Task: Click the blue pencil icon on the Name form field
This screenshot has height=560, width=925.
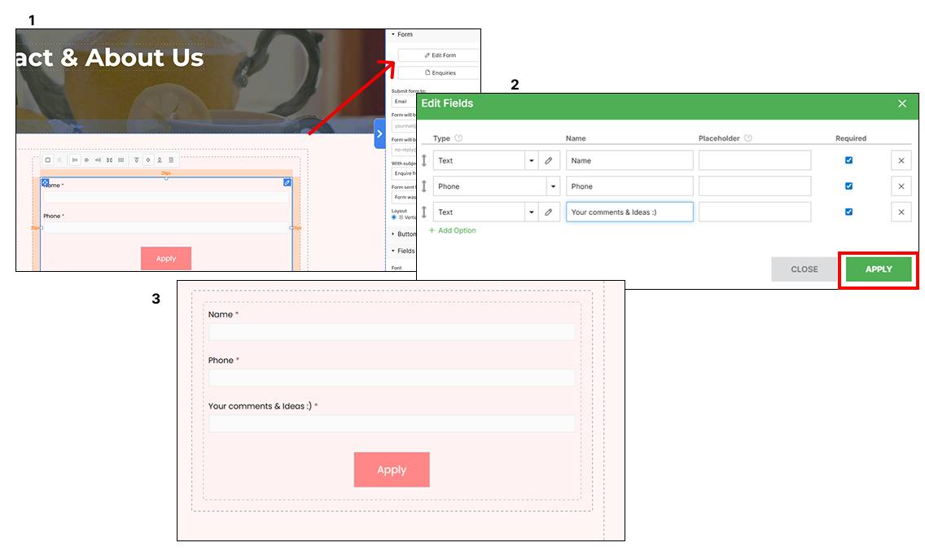Action: point(287,182)
